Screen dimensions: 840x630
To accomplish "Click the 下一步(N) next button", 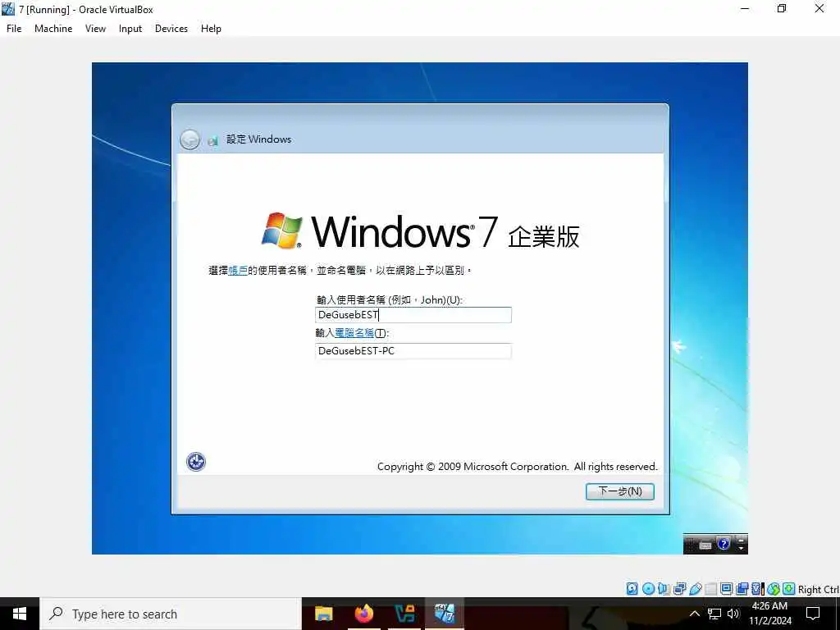I will tap(620, 491).
